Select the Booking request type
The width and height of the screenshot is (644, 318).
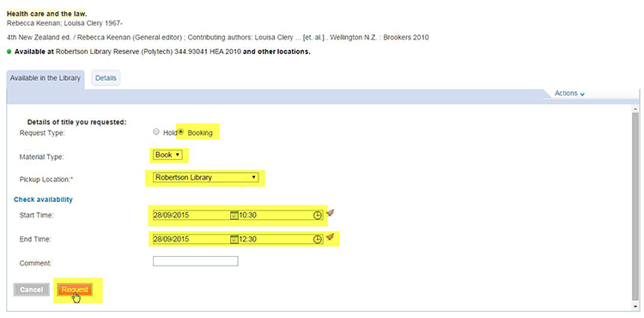click(180, 131)
